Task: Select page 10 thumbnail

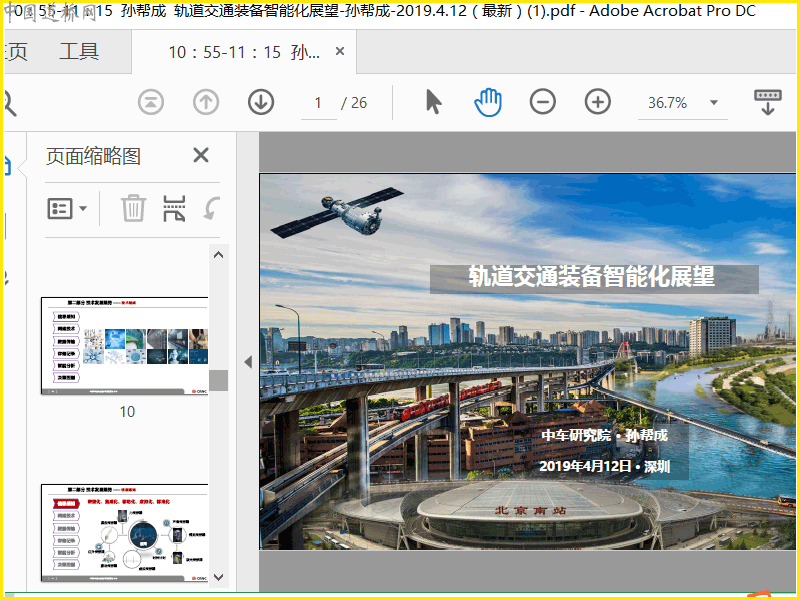Action: point(125,345)
